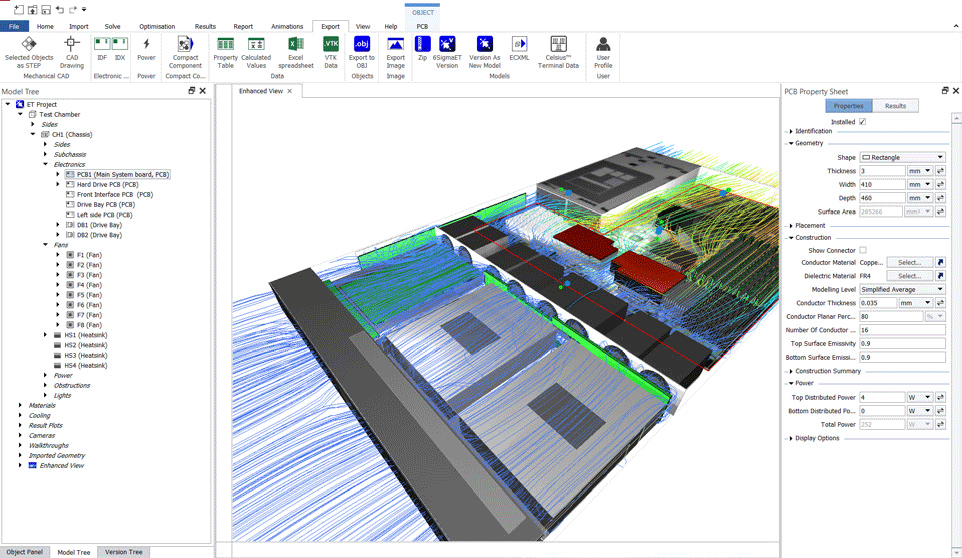Click Export to OBJ icon
Image resolution: width=962 pixels, height=558 pixels.
(362, 45)
